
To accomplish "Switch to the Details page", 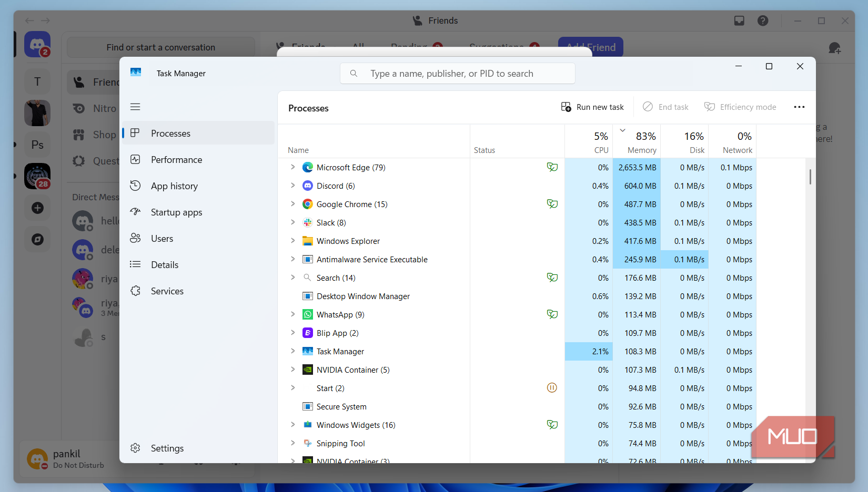I will point(198,264).
